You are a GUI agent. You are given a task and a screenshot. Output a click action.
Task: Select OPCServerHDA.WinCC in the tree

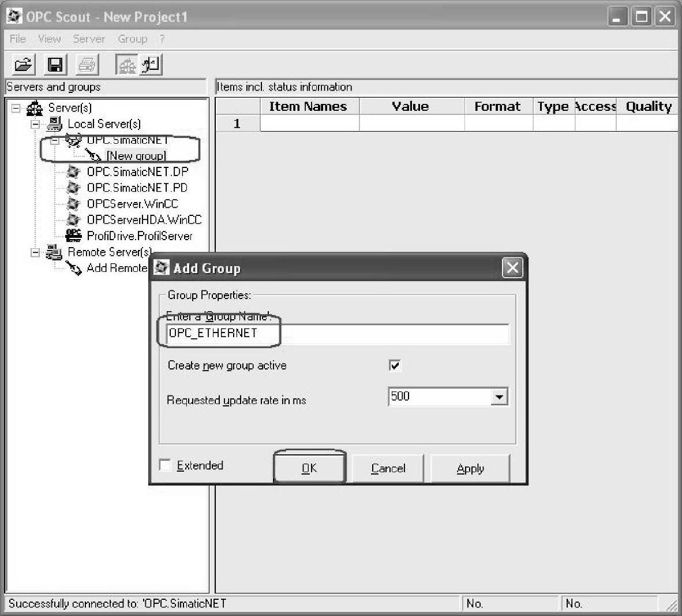point(144,220)
